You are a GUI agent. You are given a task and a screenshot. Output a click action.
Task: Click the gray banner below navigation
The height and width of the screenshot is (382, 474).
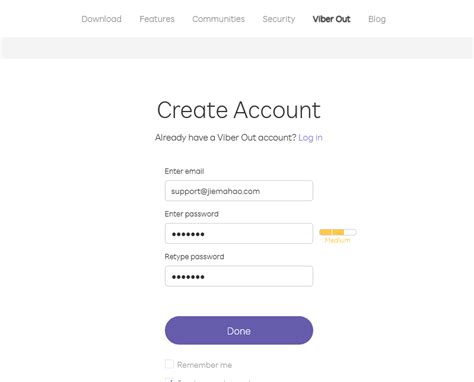pos(237,48)
